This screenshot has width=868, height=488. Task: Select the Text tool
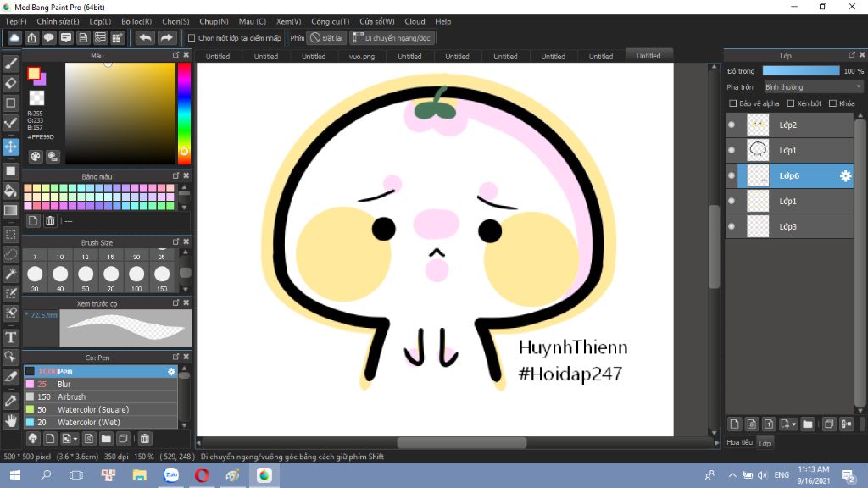[x=10, y=337]
